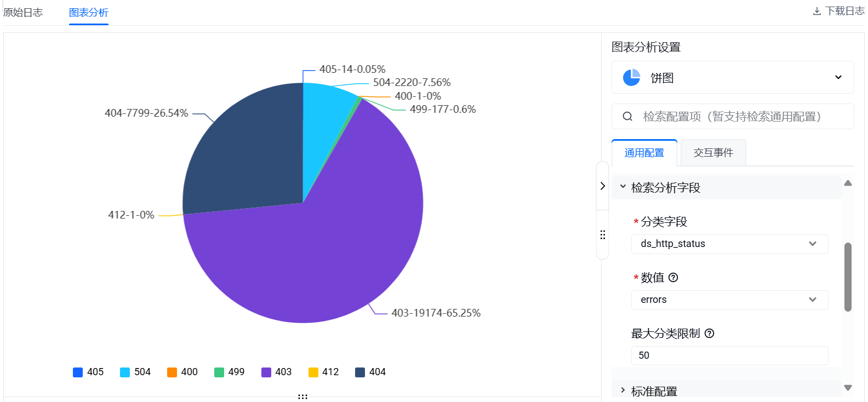Collapse the settings panel with the arrow handle
The image size is (868, 402).
602,186
